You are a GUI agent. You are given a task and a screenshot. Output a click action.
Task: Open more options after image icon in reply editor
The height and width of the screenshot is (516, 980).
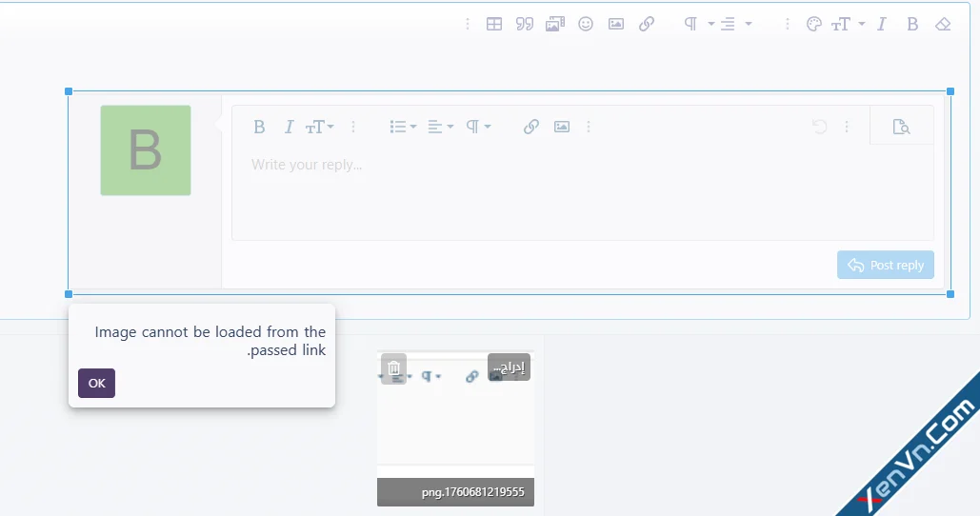(x=589, y=127)
